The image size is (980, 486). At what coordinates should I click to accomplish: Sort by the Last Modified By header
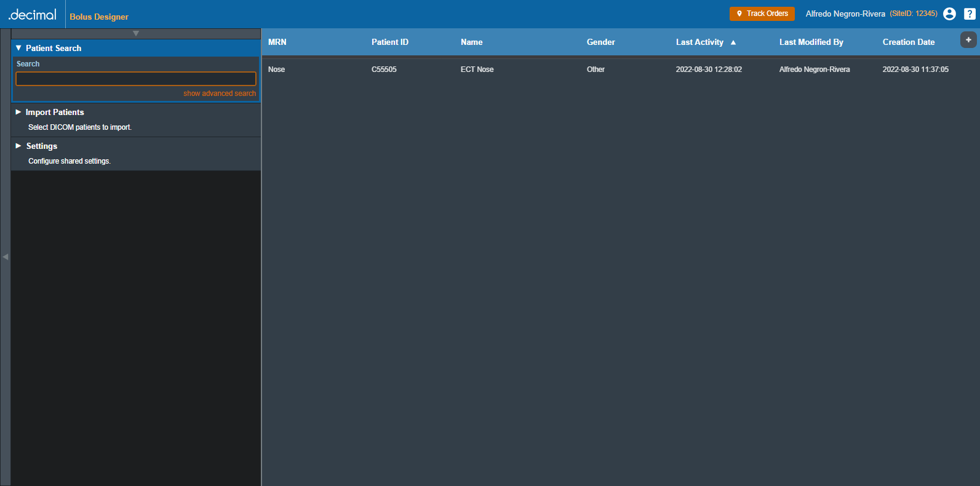pos(811,42)
